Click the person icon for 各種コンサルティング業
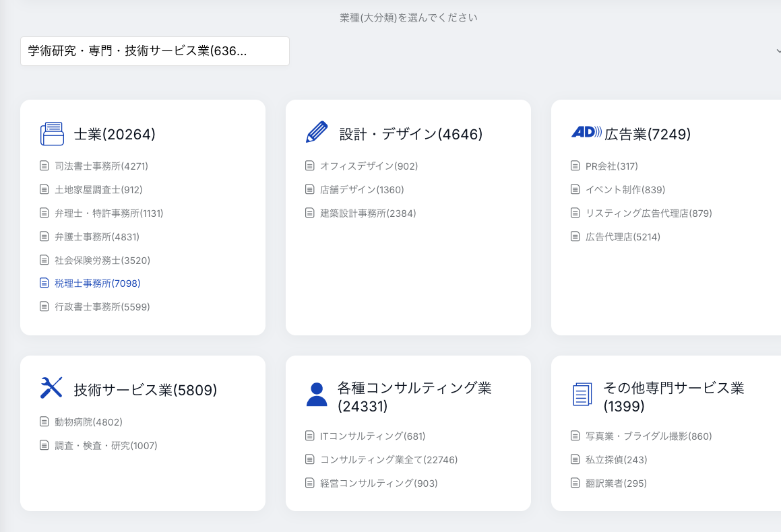 click(317, 395)
